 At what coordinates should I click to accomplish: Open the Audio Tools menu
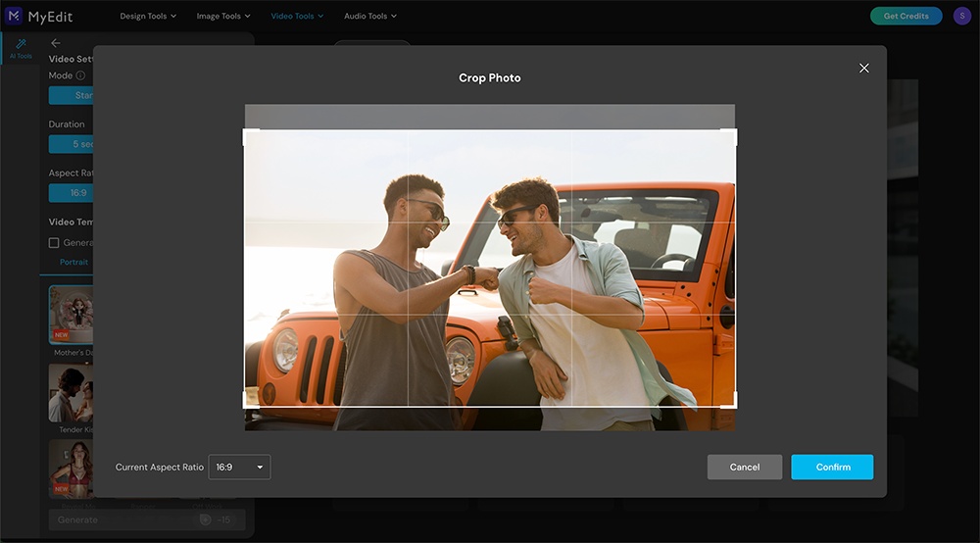pos(370,17)
